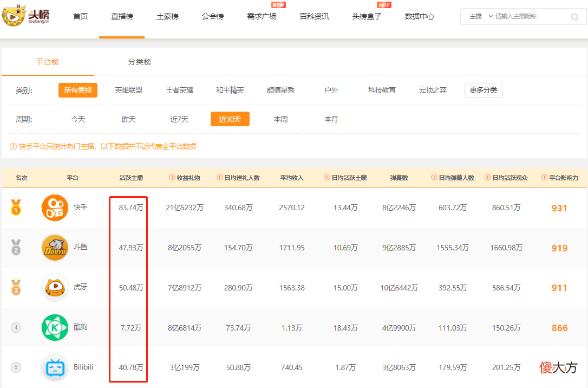Open the Bilibili platform name link
The width and height of the screenshot is (588, 388).
[x=83, y=367]
